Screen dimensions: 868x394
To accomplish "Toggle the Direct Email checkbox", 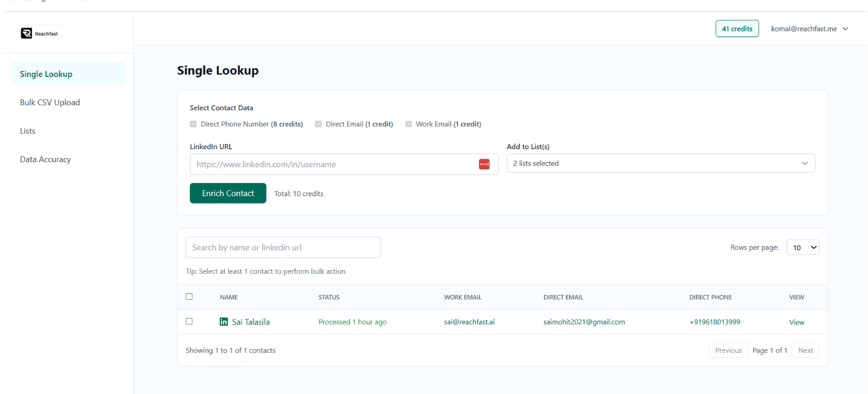I will coord(318,124).
